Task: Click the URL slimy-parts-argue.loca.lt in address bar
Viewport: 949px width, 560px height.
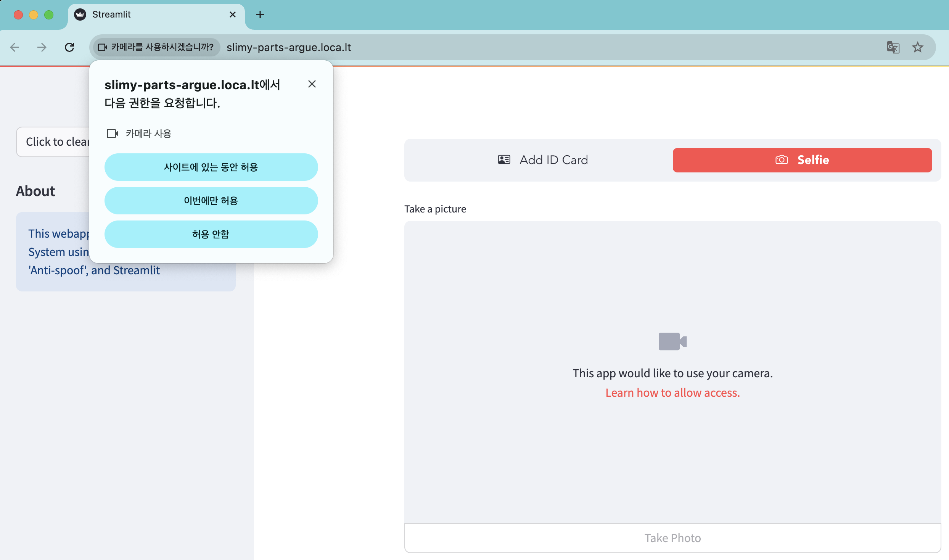Action: (289, 47)
